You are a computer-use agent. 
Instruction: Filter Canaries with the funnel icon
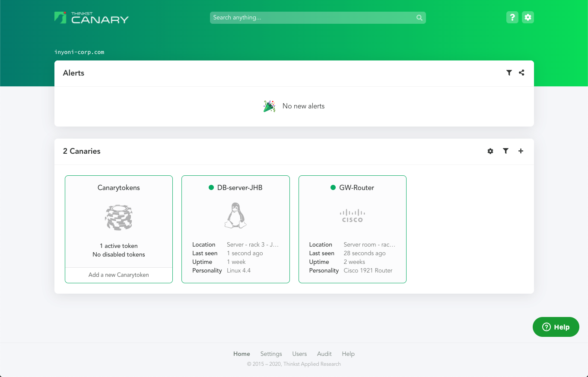[x=505, y=151]
